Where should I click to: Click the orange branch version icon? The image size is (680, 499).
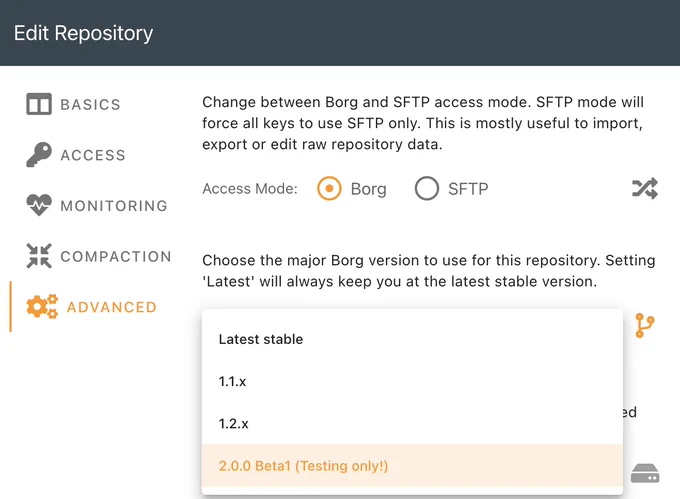tap(644, 326)
